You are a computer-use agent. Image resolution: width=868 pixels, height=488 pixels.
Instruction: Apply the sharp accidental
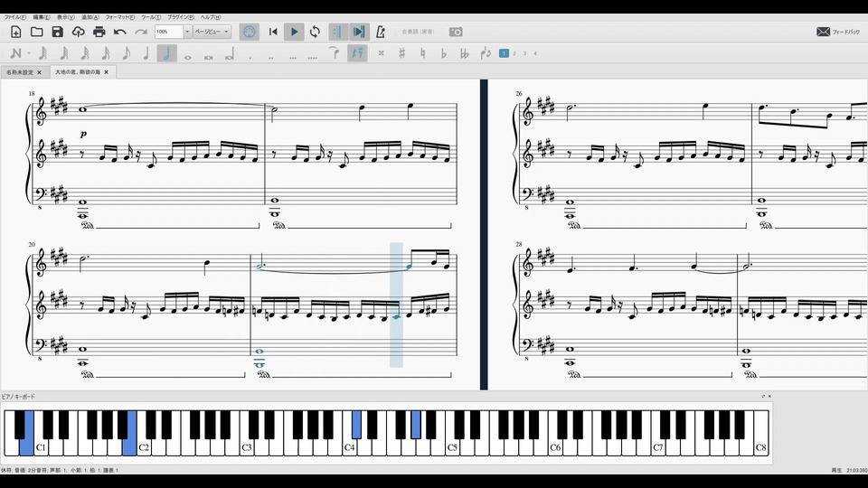pos(401,53)
